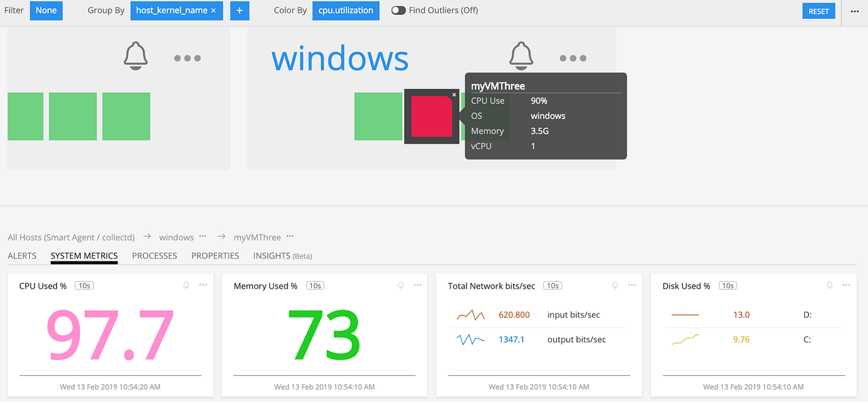The width and height of the screenshot is (868, 403).
Task: Click the myVMThree breadcrumb link
Action: 257,237
